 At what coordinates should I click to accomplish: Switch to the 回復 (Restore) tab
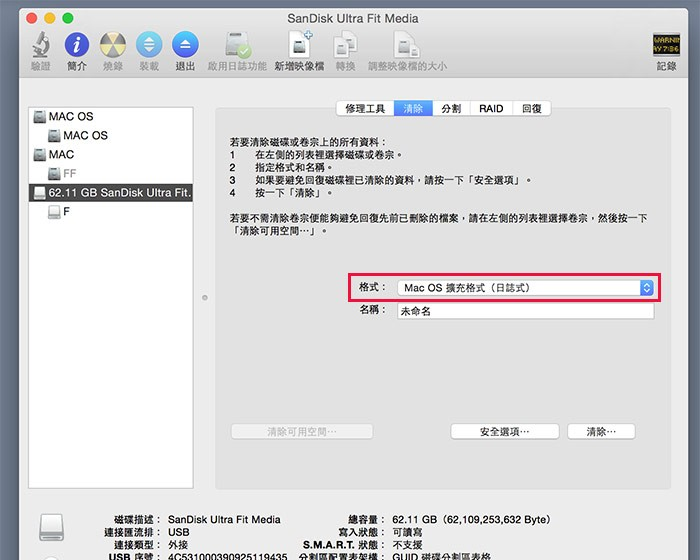(x=531, y=109)
